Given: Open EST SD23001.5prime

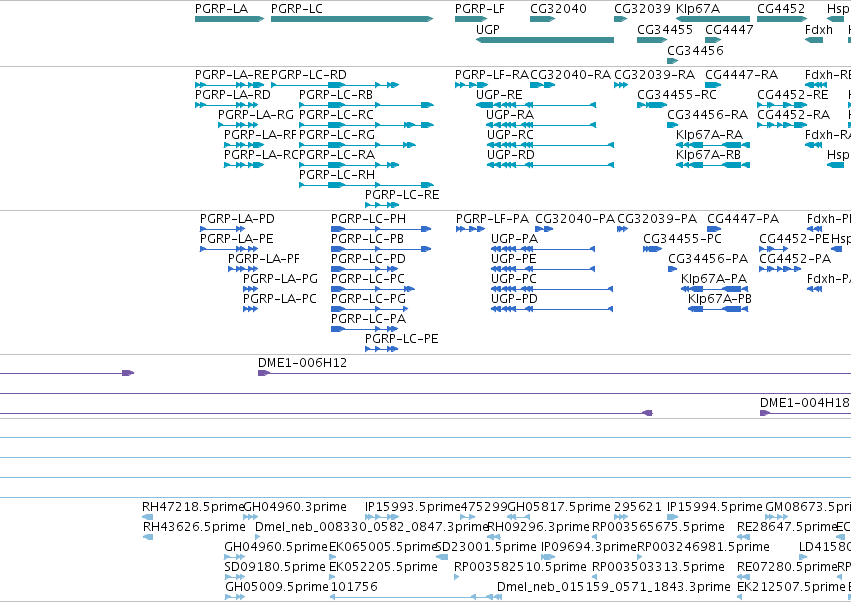Looking at the screenshot, I should tap(442, 557).
